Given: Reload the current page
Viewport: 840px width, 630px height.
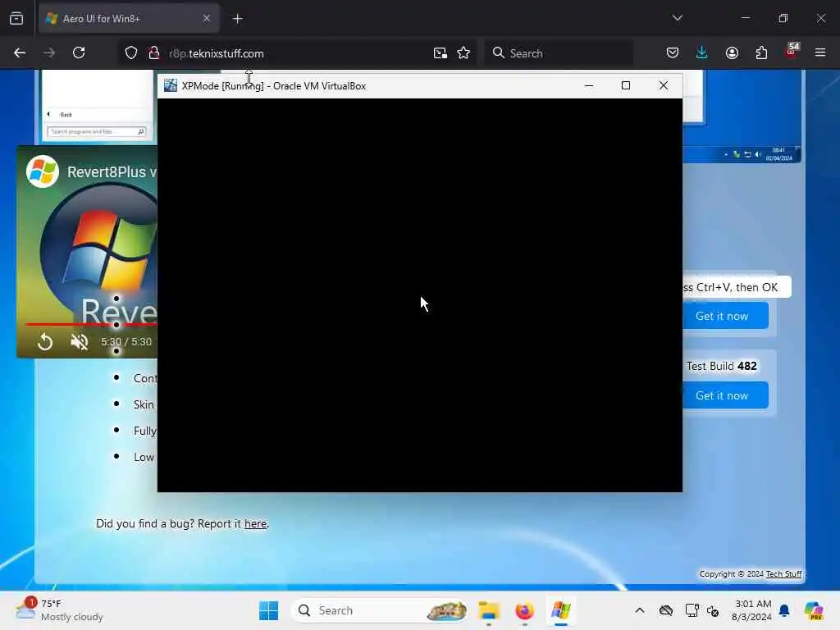Looking at the screenshot, I should click(79, 53).
